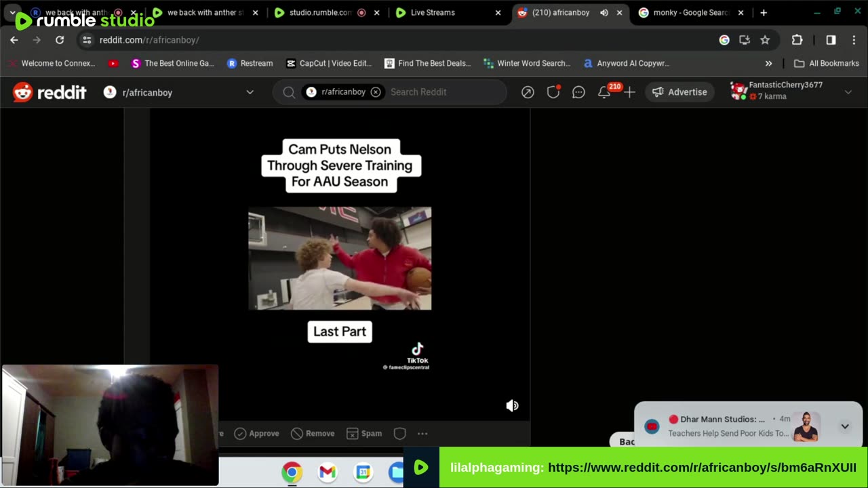Open the Winter Word Search bookmark
This screenshot has width=868, height=488.
click(527, 63)
